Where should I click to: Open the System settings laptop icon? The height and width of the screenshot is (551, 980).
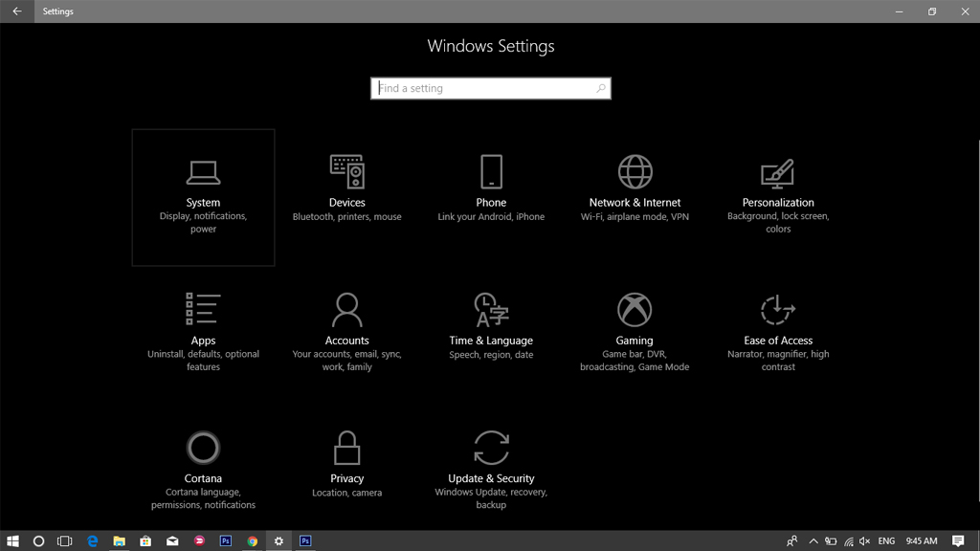203,172
